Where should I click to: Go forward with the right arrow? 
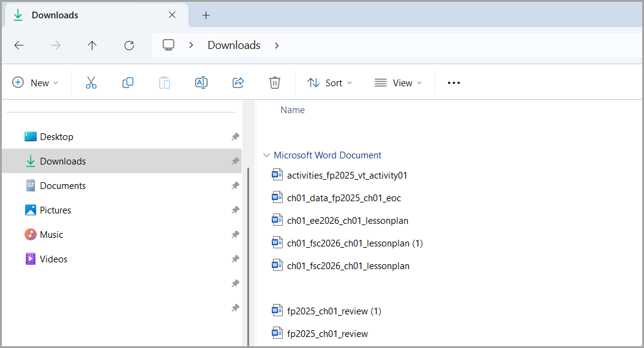point(56,45)
